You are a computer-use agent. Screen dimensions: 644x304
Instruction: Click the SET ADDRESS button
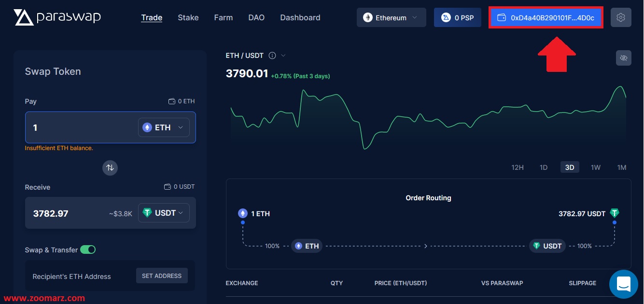tap(162, 276)
